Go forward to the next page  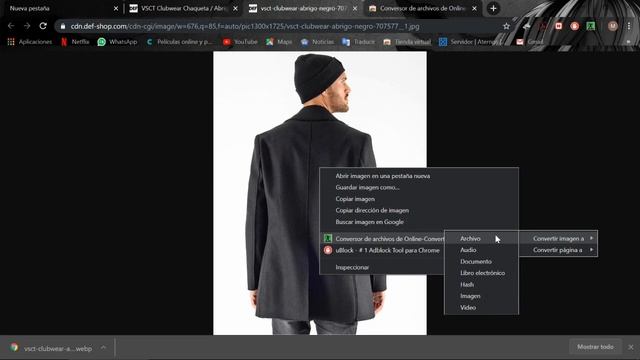pyautogui.click(x=27, y=26)
